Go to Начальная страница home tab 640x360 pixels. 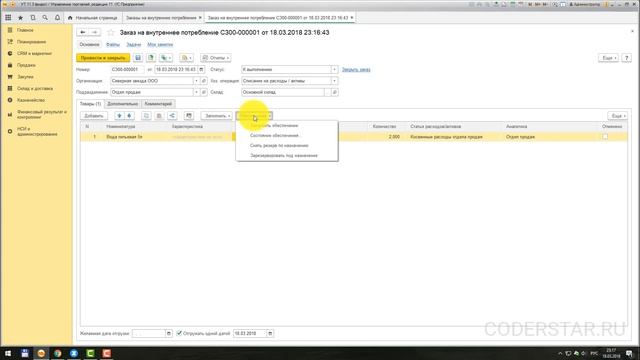[x=93, y=18]
